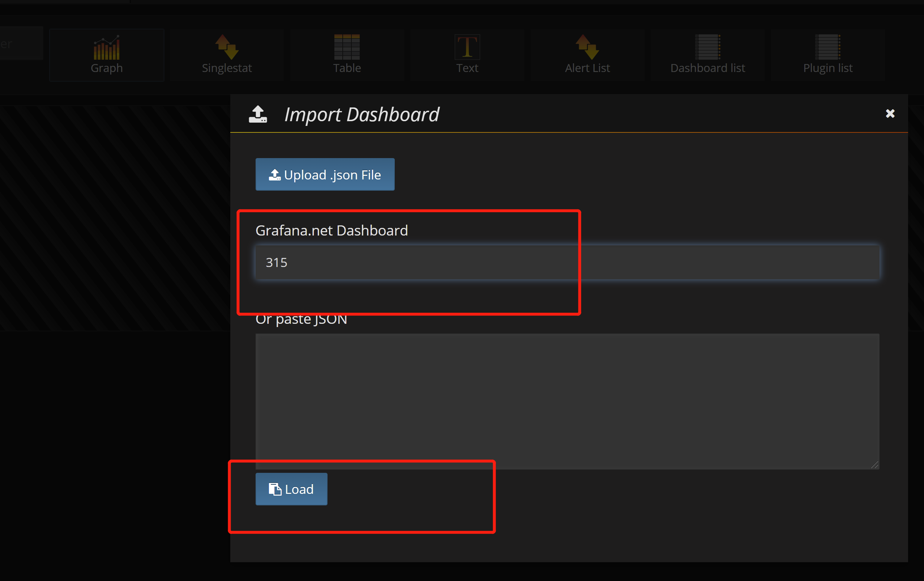924x581 pixels.
Task: Click the Import Dashboard upload icon
Action: pos(258,114)
